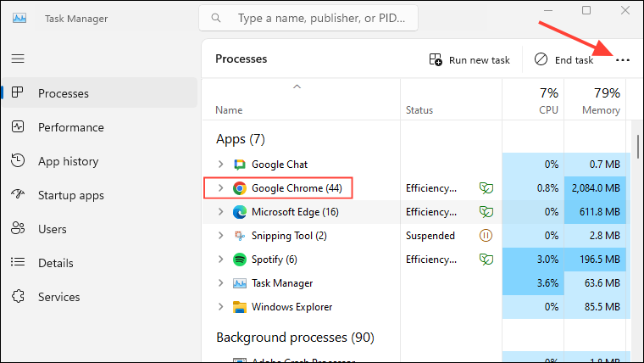Expand the Google Chrome process group
The height and width of the screenshot is (363, 644).
coord(220,188)
